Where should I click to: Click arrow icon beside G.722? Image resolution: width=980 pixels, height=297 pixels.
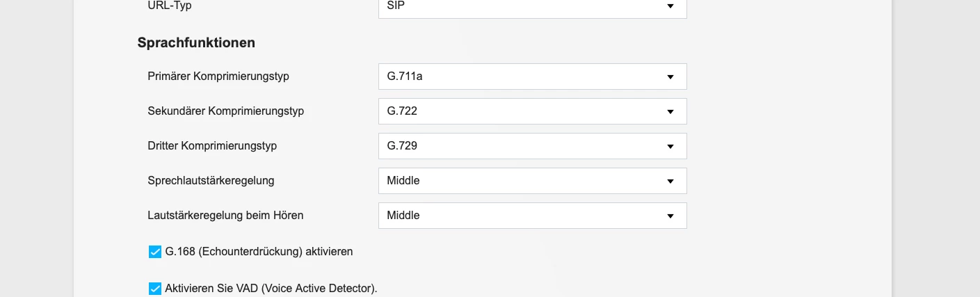click(670, 111)
